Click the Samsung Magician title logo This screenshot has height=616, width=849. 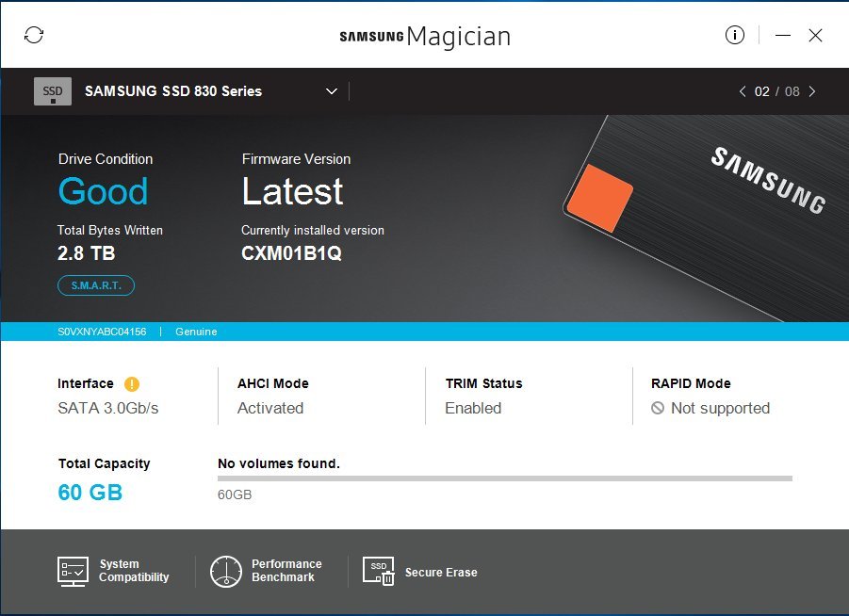425,37
